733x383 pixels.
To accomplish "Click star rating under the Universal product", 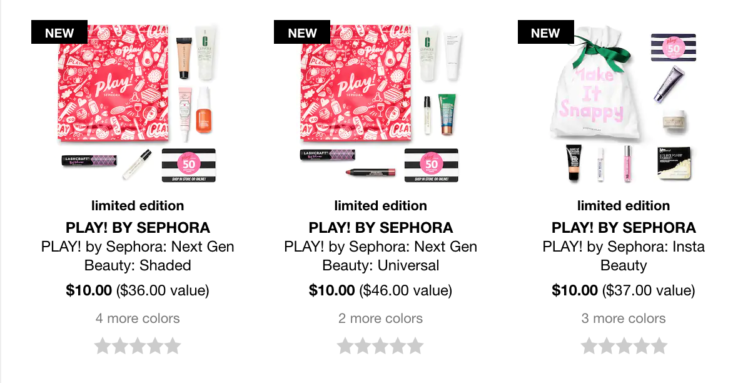I will click(x=381, y=346).
